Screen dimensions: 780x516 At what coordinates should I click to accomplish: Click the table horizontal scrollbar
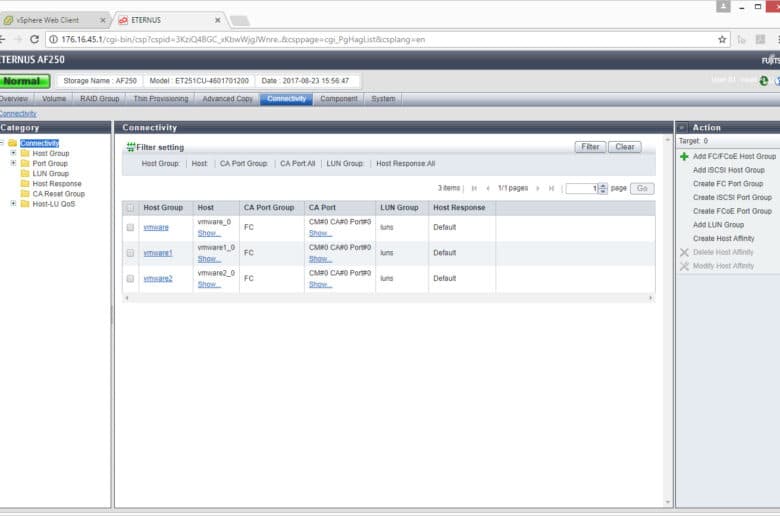pyautogui.click(x=389, y=298)
